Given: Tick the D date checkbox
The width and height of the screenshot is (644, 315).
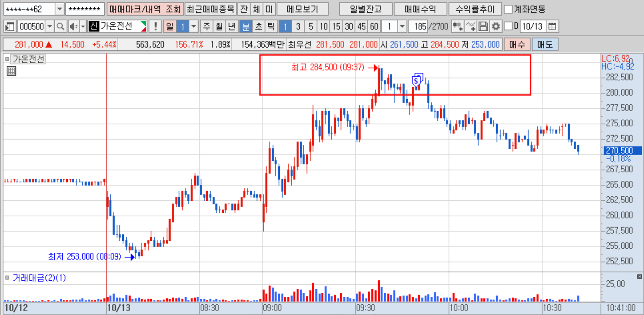Looking at the screenshot, I should (509, 26).
